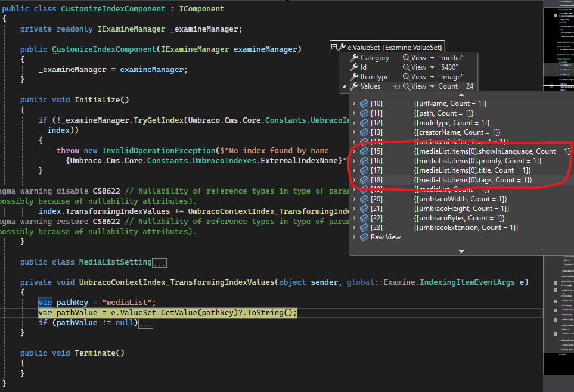Open the View dropdown arrow for Category
The height and width of the screenshot is (392, 574).
coord(432,58)
